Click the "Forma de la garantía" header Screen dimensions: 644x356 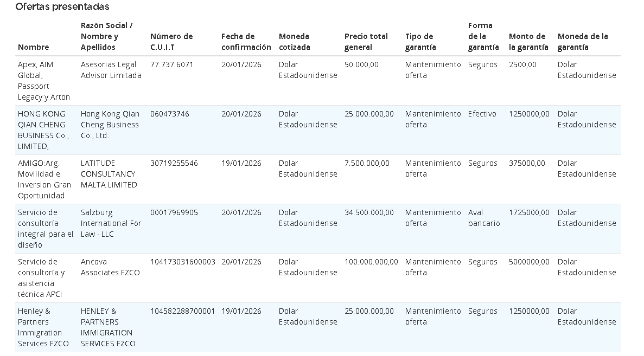[x=481, y=36]
